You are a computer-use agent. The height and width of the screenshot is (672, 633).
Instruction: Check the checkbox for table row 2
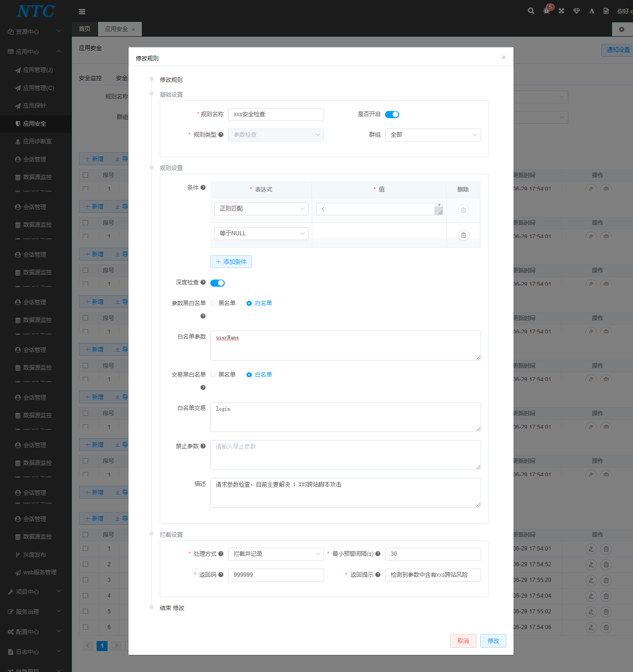tap(86, 564)
